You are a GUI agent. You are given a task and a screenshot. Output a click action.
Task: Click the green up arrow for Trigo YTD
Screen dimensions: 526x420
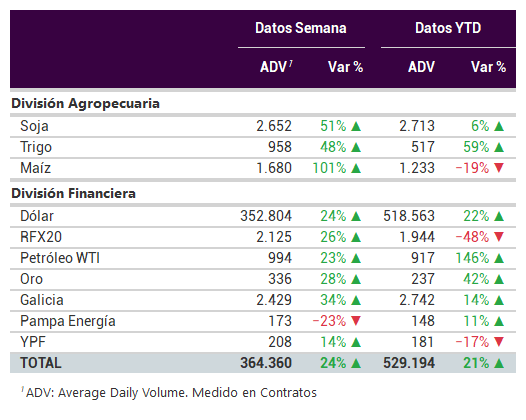pos(499,147)
